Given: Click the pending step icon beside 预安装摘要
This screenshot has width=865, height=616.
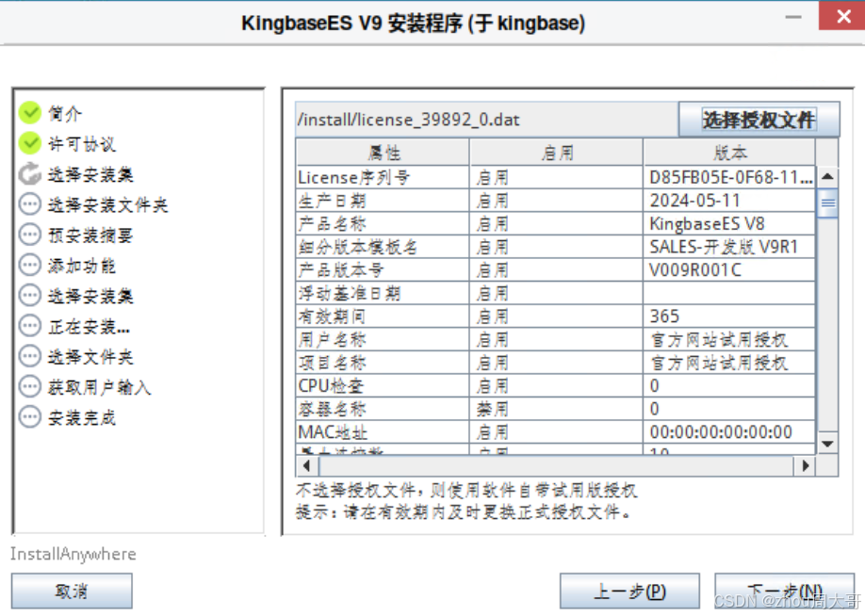Looking at the screenshot, I should pos(30,235).
